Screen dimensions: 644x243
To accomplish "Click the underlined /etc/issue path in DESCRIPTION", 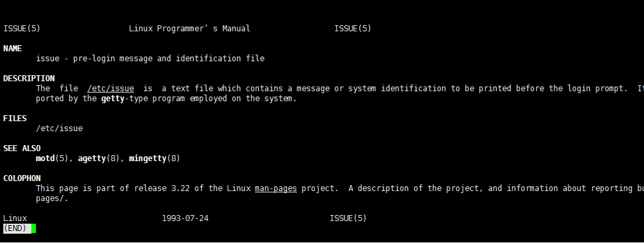I will (111, 89).
